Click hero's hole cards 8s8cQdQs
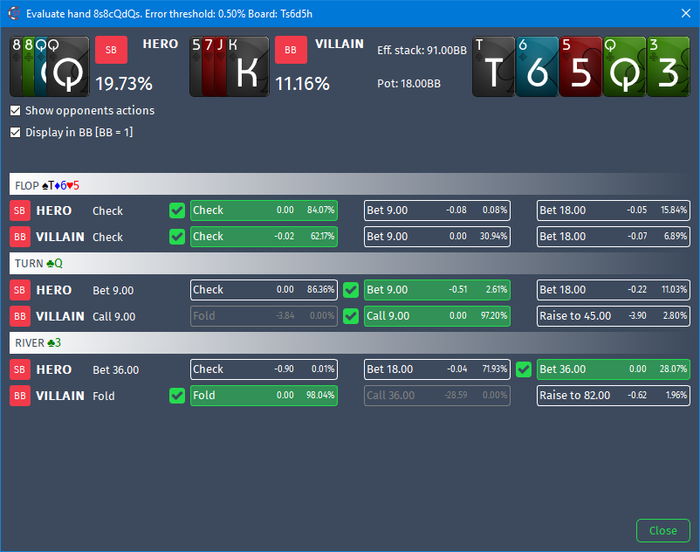 tap(50, 67)
